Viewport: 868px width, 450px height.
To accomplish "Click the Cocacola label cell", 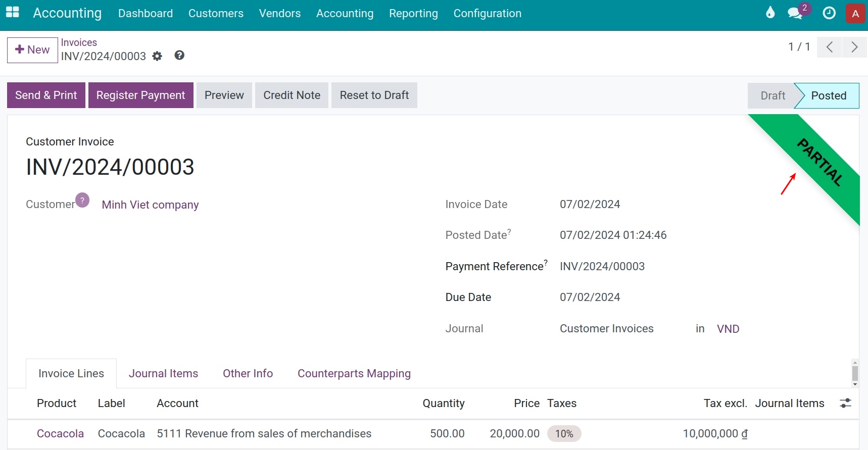I will pos(121,433).
